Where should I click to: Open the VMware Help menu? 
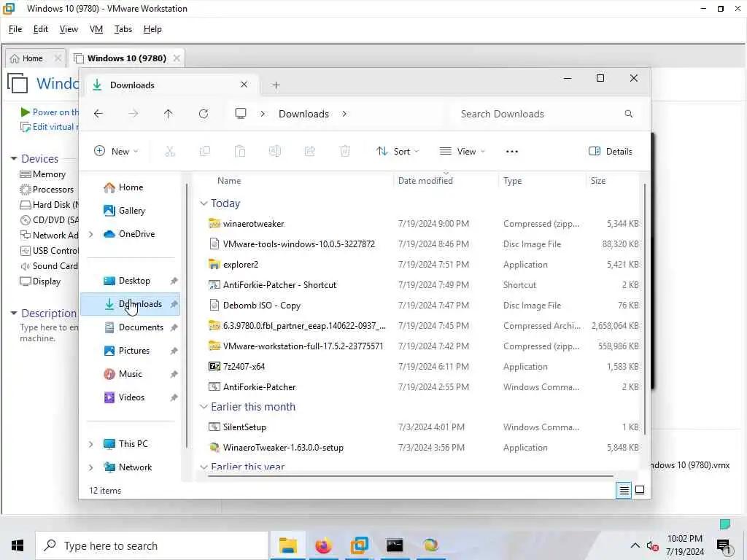(x=152, y=29)
